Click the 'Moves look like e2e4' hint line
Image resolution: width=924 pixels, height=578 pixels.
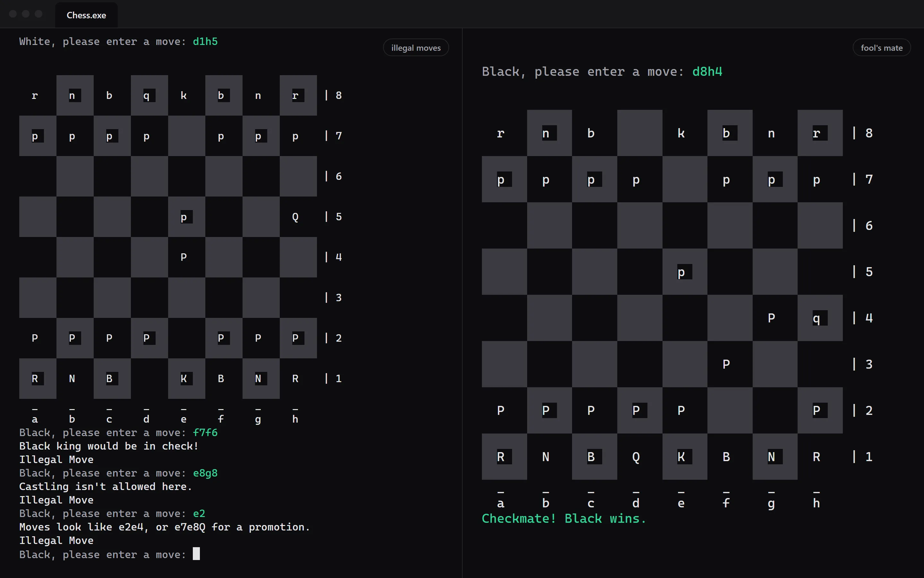point(164,527)
